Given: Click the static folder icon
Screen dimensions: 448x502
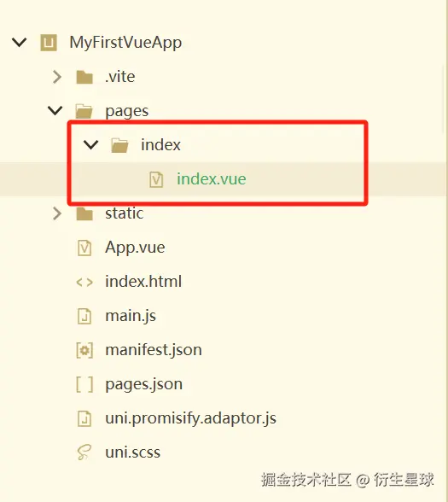Looking at the screenshot, I should pos(84,213).
